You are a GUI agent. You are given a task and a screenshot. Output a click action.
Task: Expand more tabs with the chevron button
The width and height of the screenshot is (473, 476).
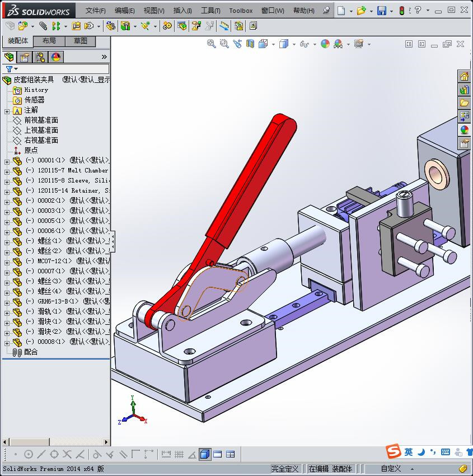104,57
